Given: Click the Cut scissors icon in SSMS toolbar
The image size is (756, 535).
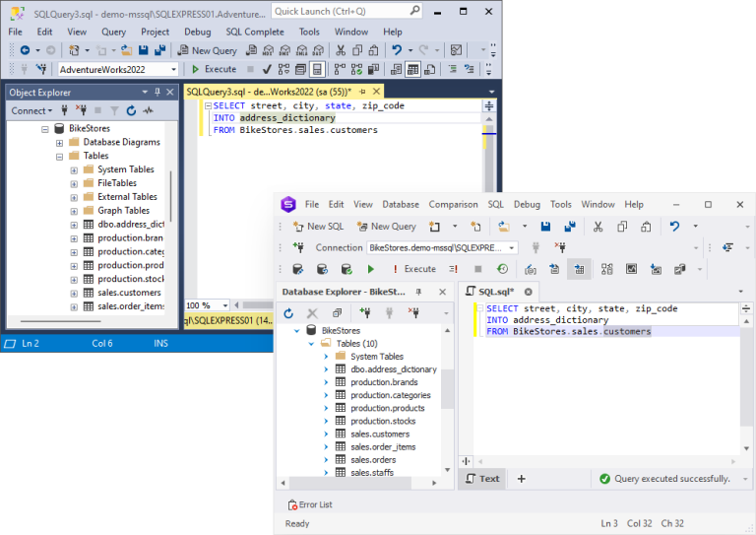Looking at the screenshot, I should 341,50.
